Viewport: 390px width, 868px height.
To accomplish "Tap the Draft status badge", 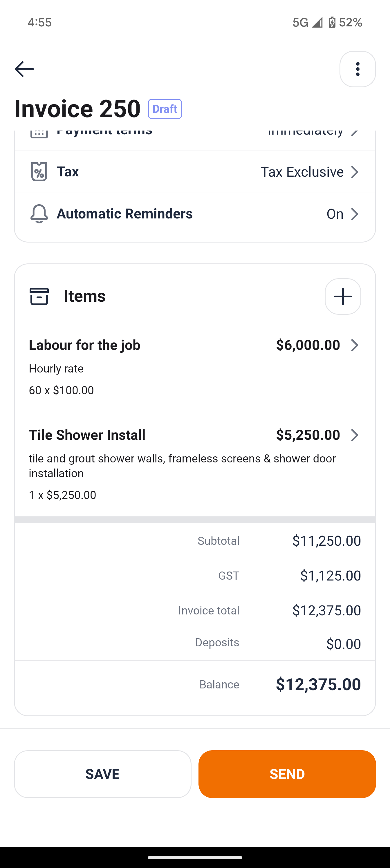I will tap(165, 109).
